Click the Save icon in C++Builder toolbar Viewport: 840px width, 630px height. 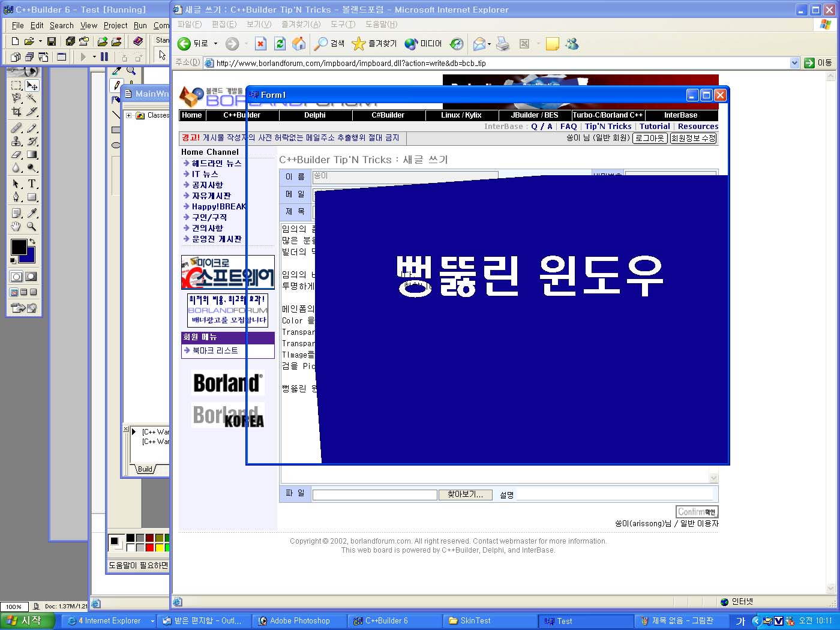point(52,41)
